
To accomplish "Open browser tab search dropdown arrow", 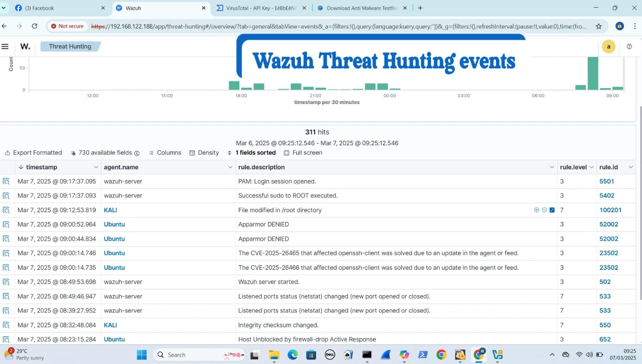I will click(4, 8).
